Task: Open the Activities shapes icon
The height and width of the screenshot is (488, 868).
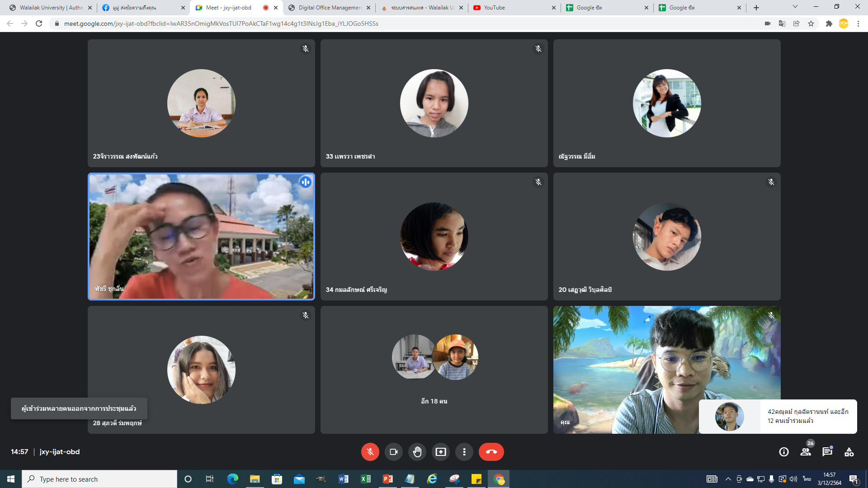Action: (849, 452)
